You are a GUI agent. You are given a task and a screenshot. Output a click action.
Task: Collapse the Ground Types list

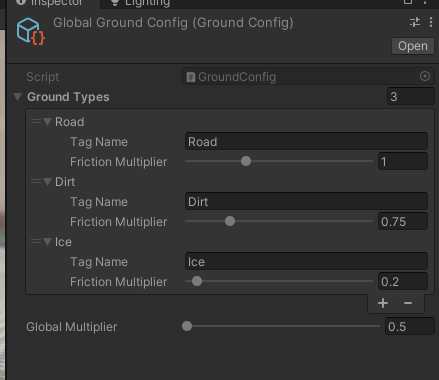18,97
